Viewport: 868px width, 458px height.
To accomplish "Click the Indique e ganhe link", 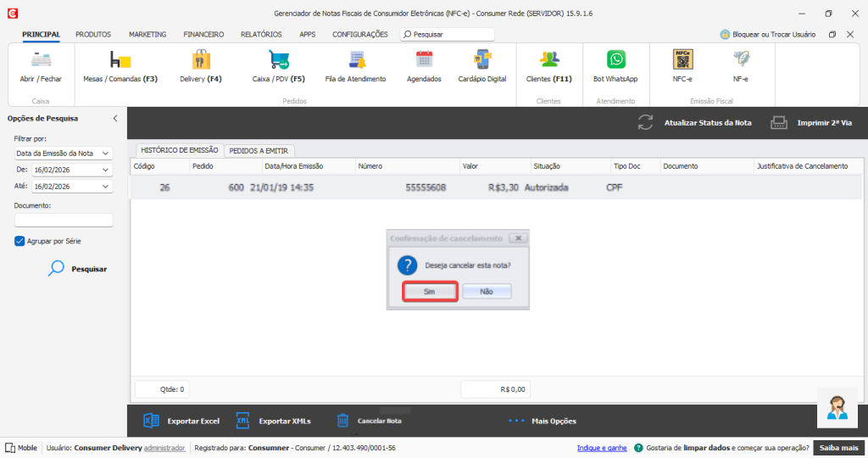I will [602, 448].
